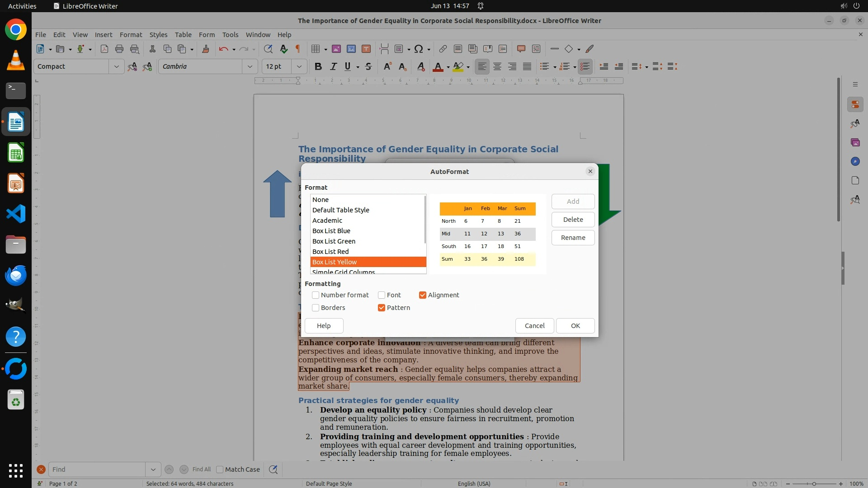Click the Italic formatting icon
The height and width of the screenshot is (488, 868).
[x=333, y=66]
